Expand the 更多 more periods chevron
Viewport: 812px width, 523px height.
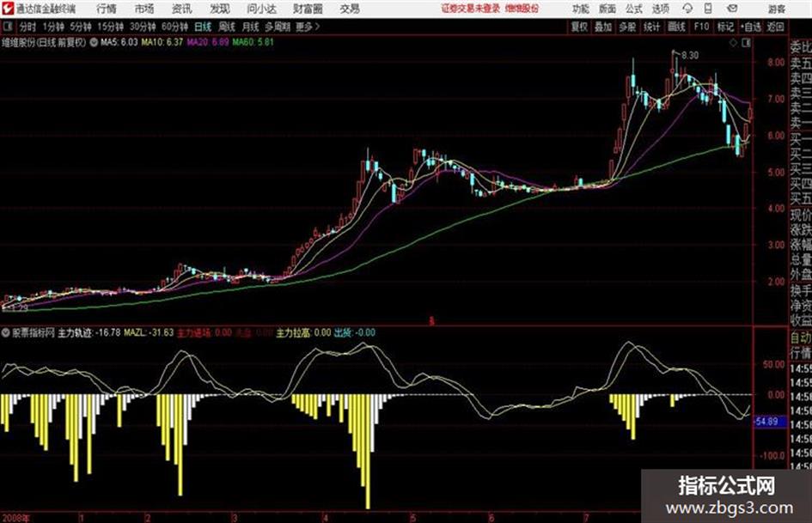[308, 27]
